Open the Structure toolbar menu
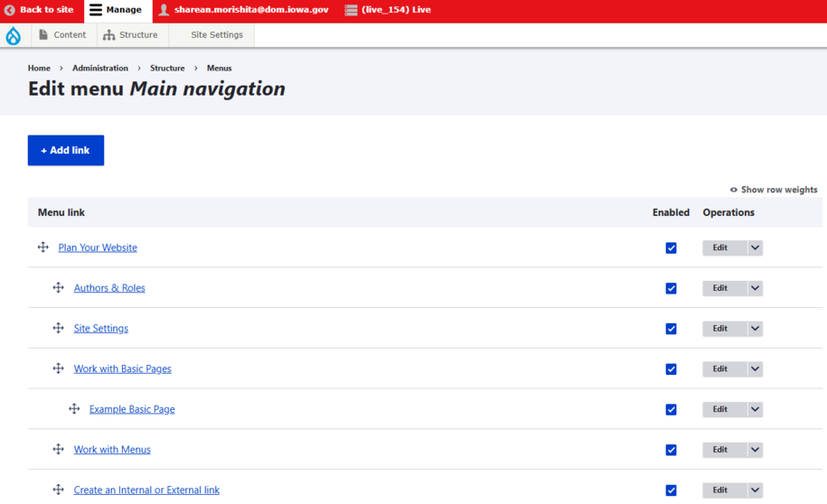The image size is (827, 504). [130, 35]
